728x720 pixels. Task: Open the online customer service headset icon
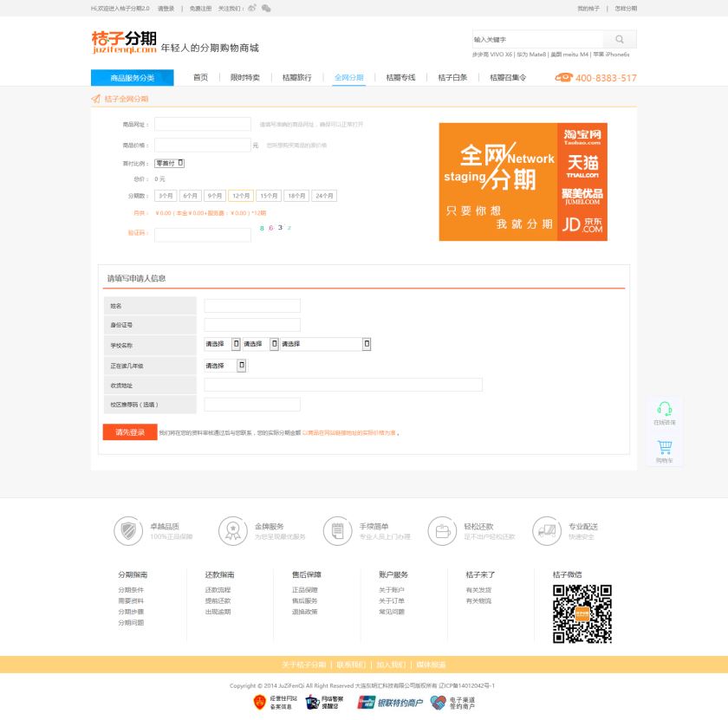(x=665, y=409)
